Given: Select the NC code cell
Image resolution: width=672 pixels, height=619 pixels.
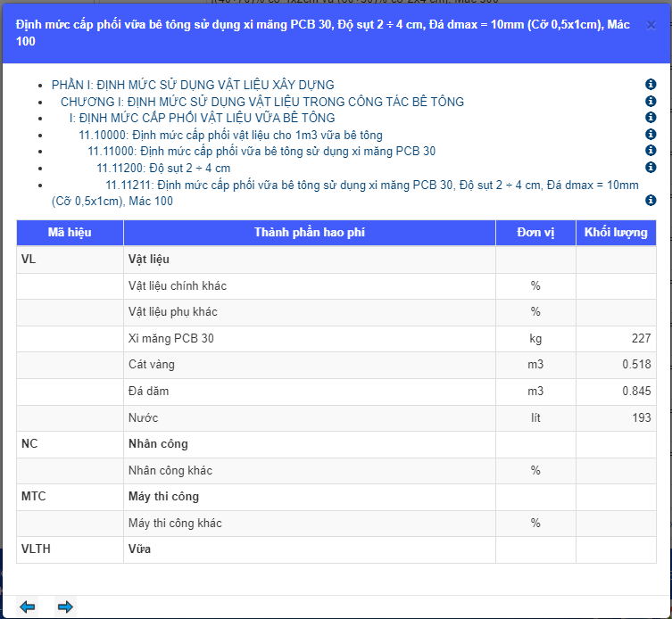Looking at the screenshot, I should [x=70, y=444].
